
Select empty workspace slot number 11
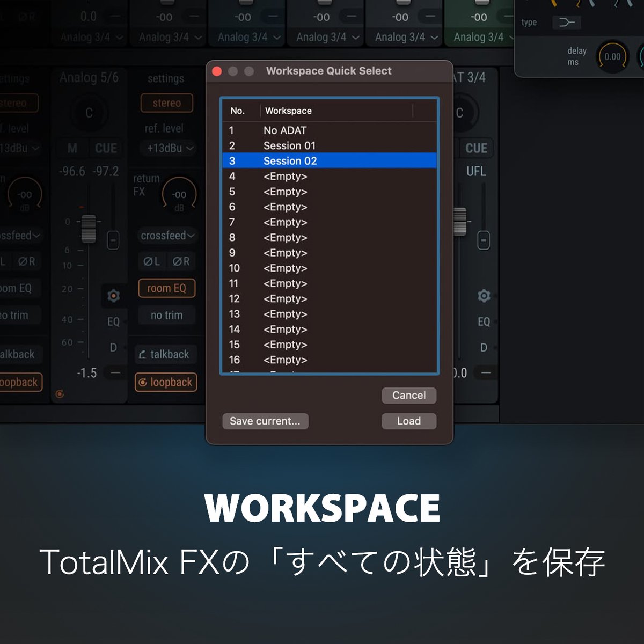330,283
